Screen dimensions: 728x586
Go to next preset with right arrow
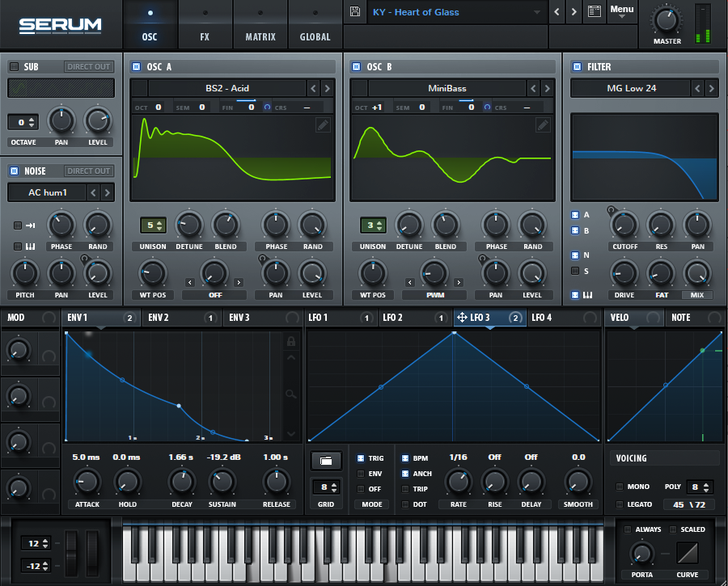tap(574, 12)
